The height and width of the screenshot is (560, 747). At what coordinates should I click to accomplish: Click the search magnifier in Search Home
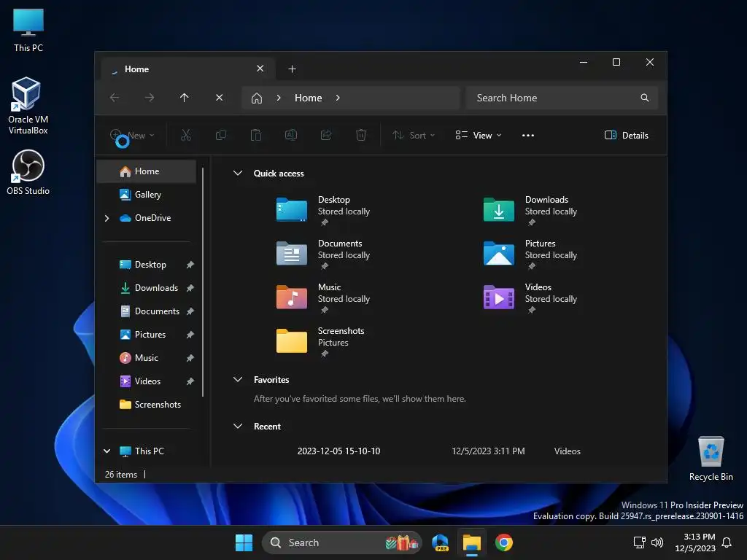pos(645,98)
